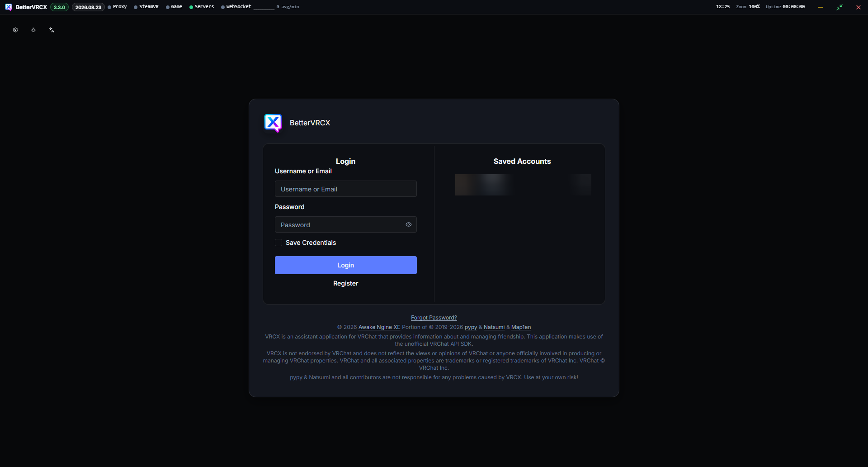Image resolution: width=868 pixels, height=467 pixels.
Task: Click the BetterVRCX logo in title bar
Action: tap(9, 7)
